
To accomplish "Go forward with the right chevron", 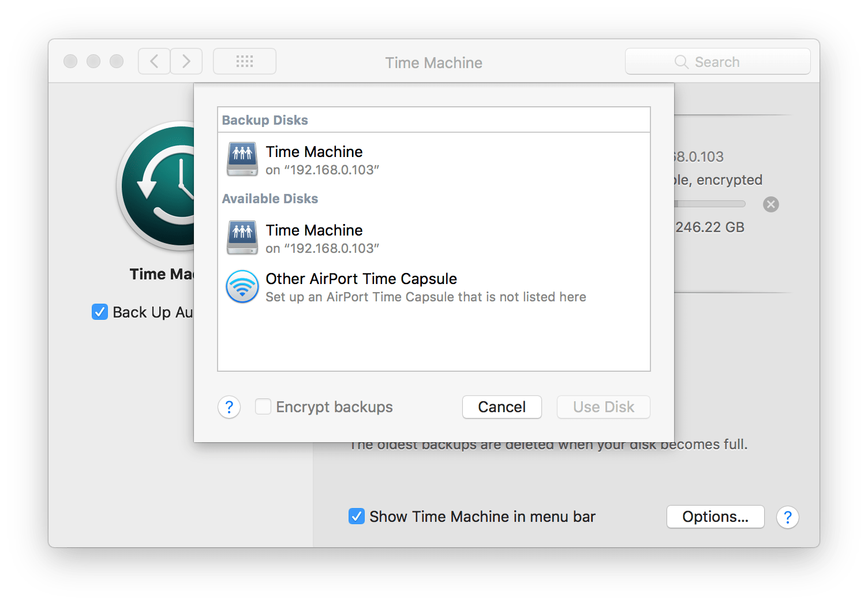I will point(186,61).
